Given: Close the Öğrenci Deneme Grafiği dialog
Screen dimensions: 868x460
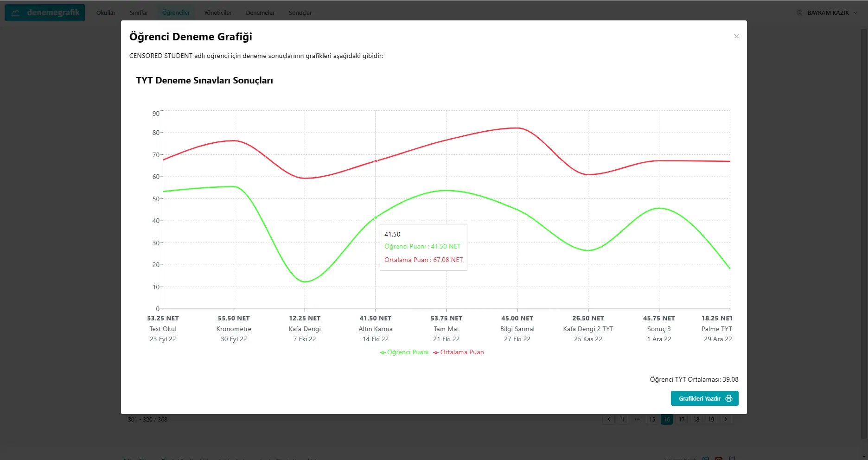Looking at the screenshot, I should coord(736,36).
